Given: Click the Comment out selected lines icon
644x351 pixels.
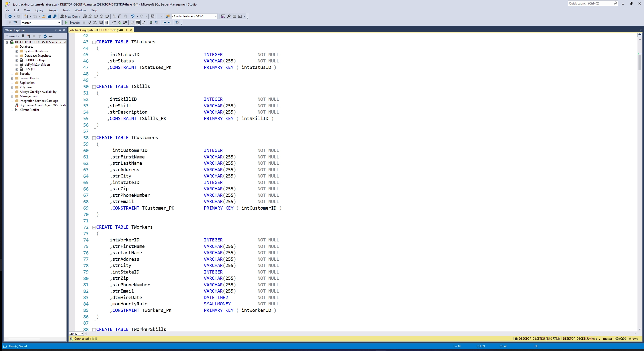Looking at the screenshot, I should (x=151, y=23).
